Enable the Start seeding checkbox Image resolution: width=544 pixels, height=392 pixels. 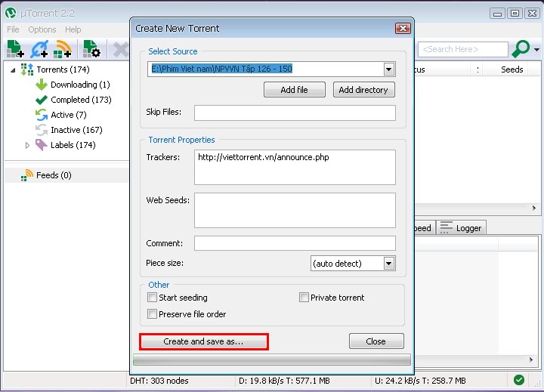pyautogui.click(x=152, y=298)
